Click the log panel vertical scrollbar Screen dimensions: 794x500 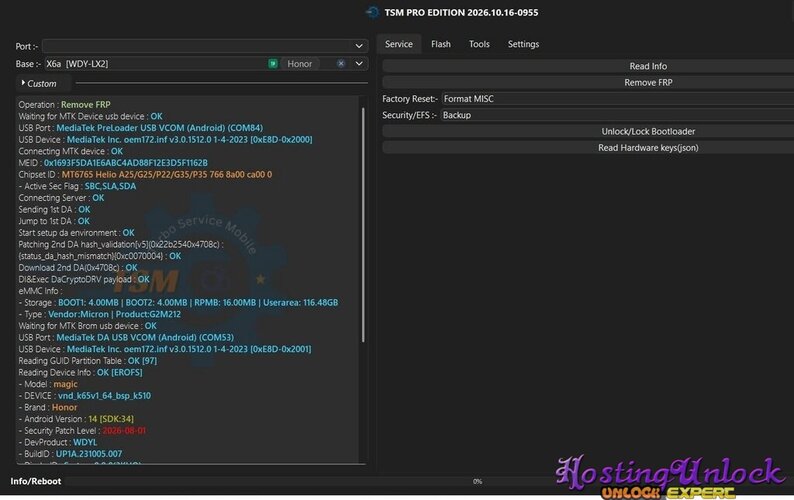[x=363, y=224]
